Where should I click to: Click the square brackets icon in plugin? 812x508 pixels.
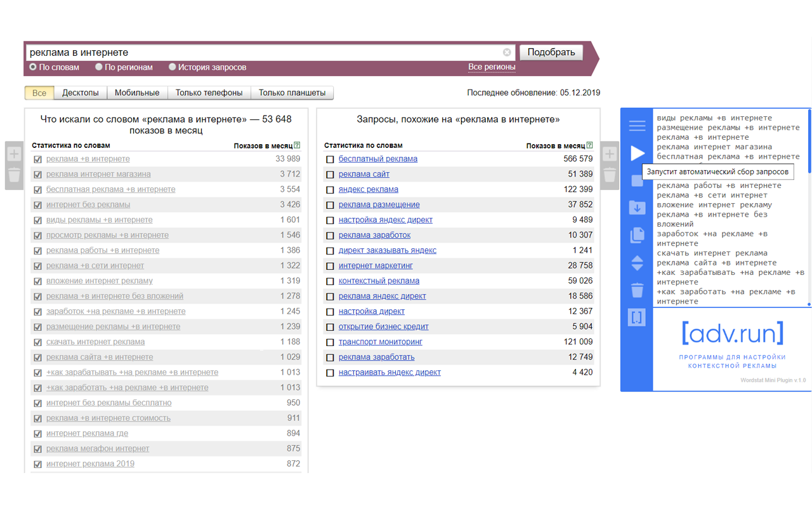[637, 317]
